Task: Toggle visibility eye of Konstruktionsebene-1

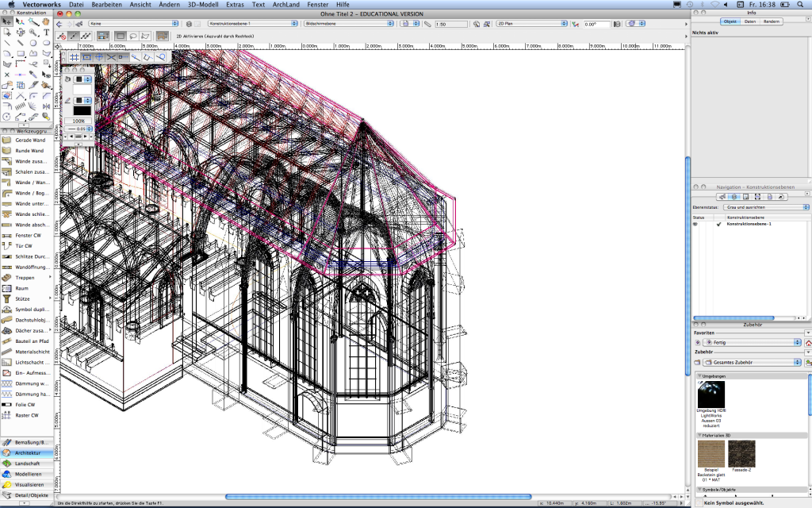Action: coord(695,225)
